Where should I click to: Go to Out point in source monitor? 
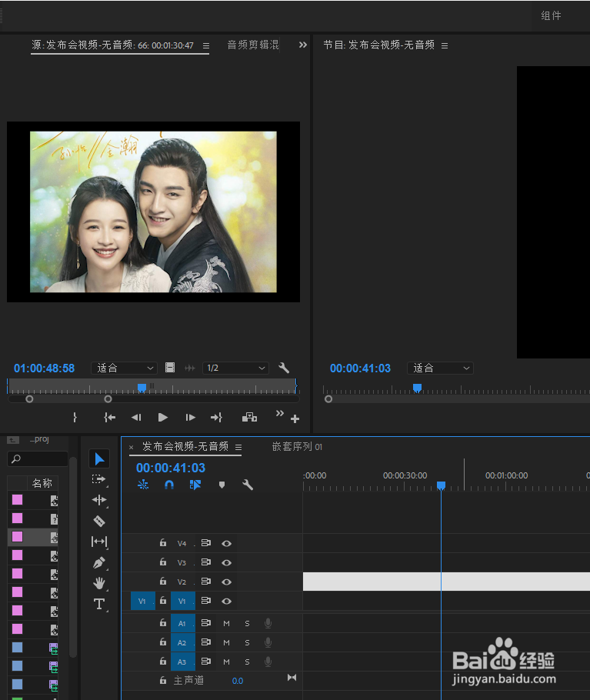click(x=216, y=418)
